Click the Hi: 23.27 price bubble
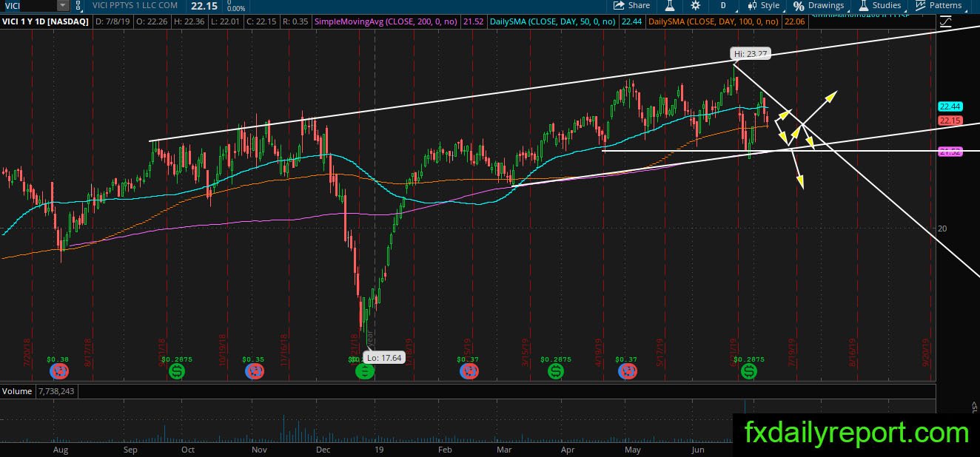This screenshot has width=980, height=457. pyautogui.click(x=751, y=54)
